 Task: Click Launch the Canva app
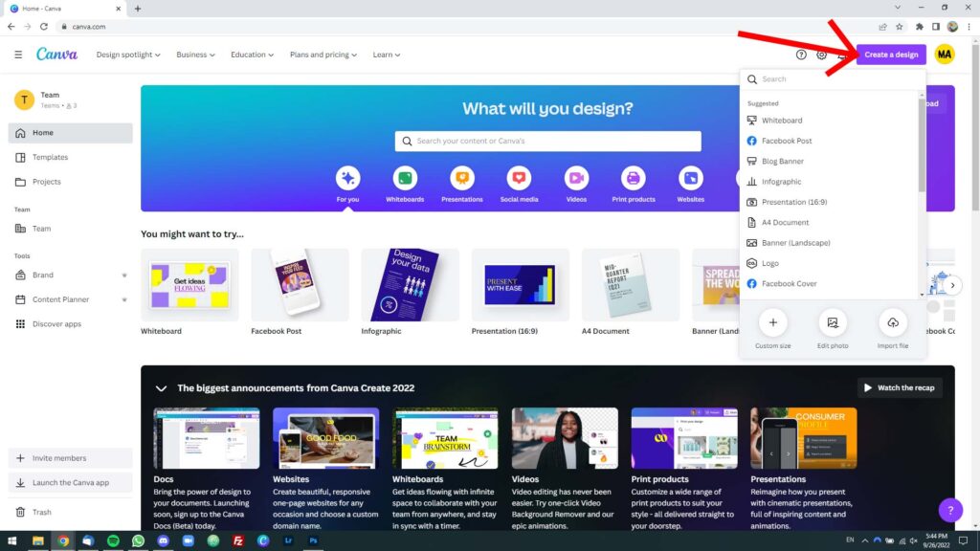[70, 482]
